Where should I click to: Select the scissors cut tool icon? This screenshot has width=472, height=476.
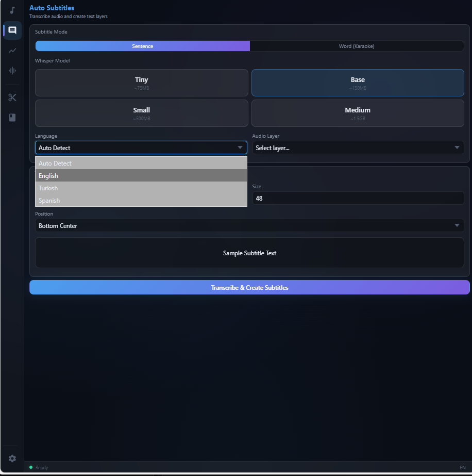coord(12,97)
